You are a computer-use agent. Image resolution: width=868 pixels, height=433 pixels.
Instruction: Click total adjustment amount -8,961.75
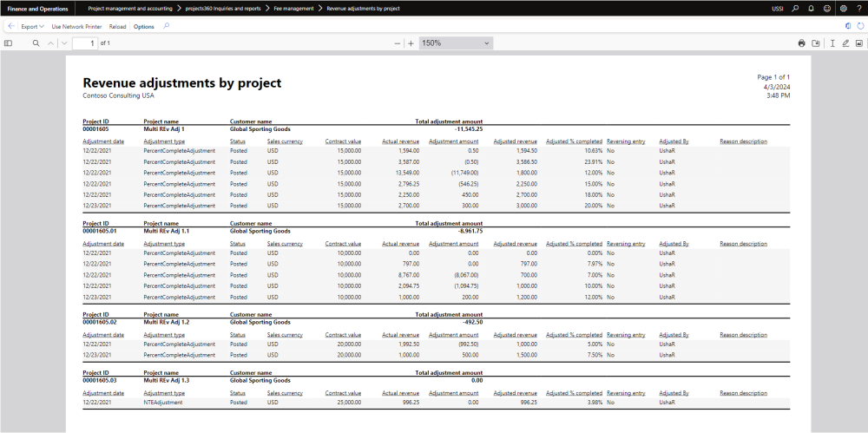click(x=470, y=232)
